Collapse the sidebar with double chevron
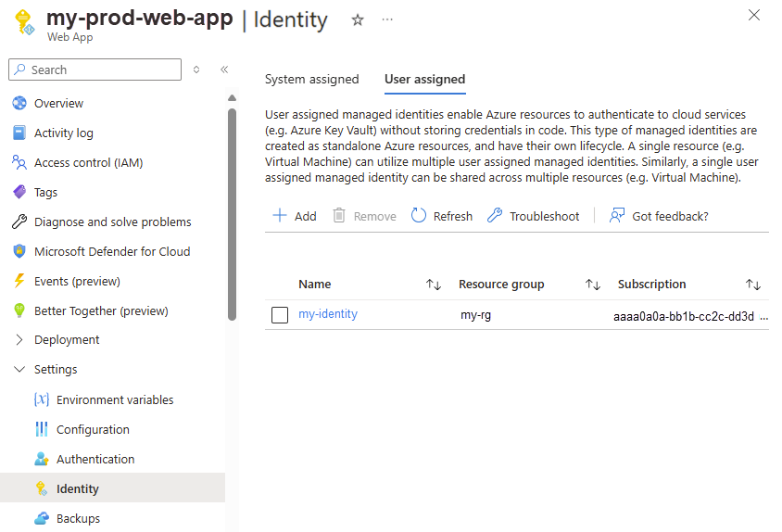 224,70
